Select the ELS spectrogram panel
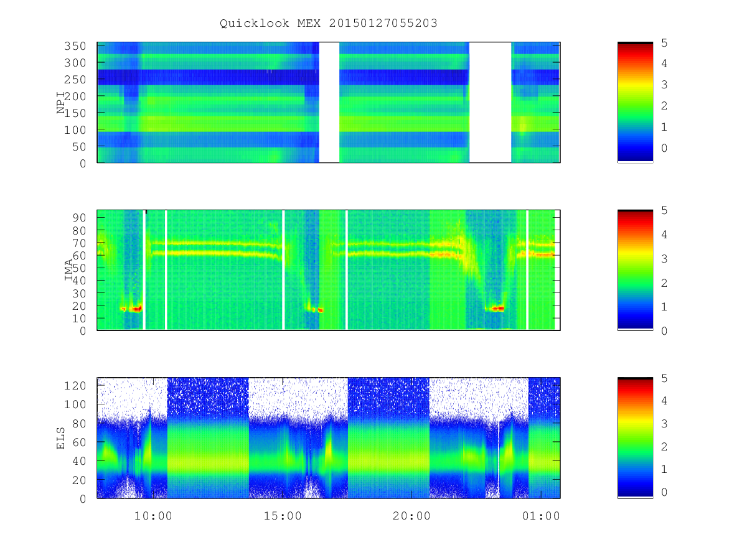 [329, 438]
